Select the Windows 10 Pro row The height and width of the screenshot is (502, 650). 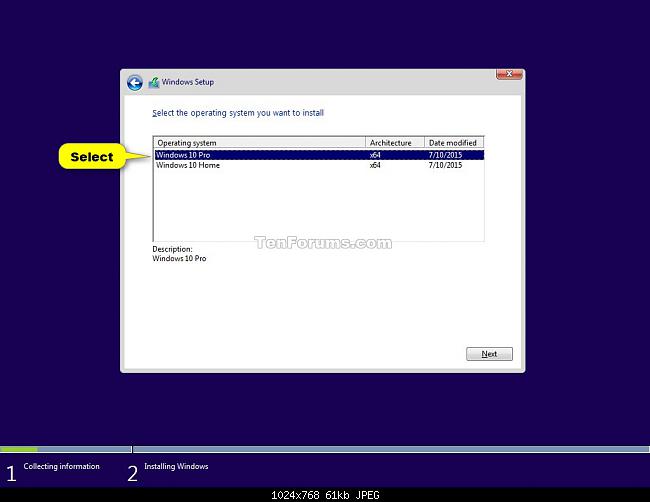(x=319, y=155)
